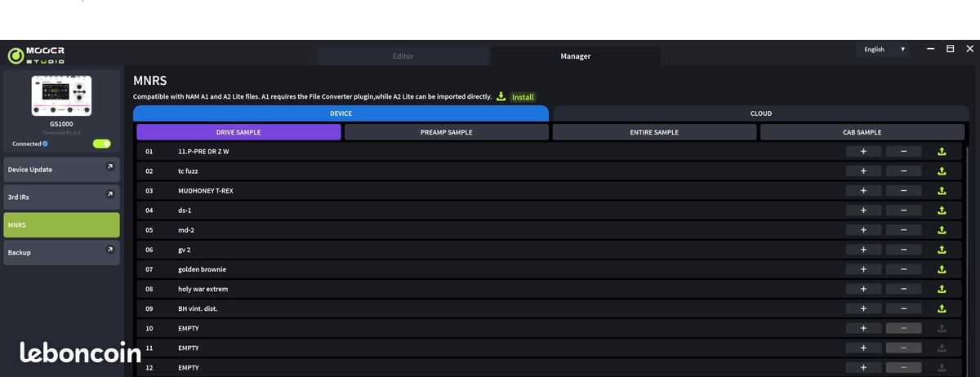Select the golden brownie sample name
This screenshot has width=980, height=377.
coord(203,269)
